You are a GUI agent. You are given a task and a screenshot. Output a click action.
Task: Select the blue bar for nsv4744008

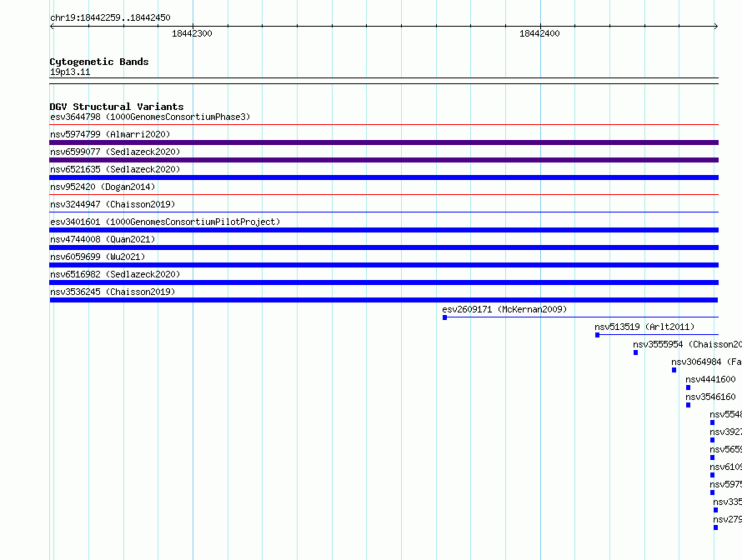(384, 247)
